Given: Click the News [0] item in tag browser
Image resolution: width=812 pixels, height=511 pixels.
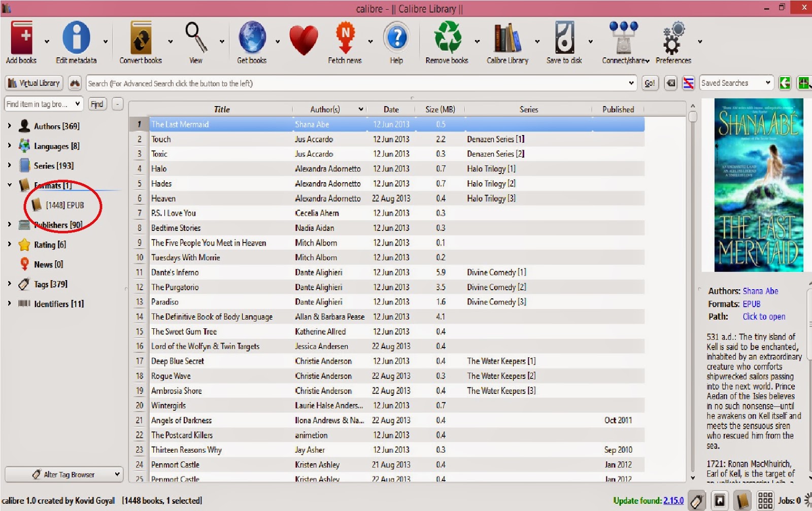Looking at the screenshot, I should click(49, 264).
